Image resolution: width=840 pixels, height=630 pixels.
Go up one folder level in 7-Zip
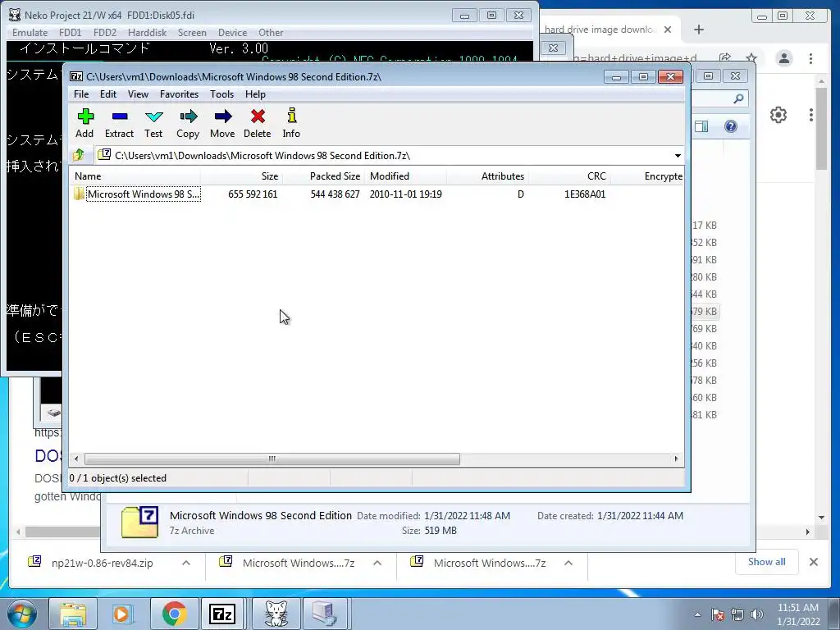79,155
